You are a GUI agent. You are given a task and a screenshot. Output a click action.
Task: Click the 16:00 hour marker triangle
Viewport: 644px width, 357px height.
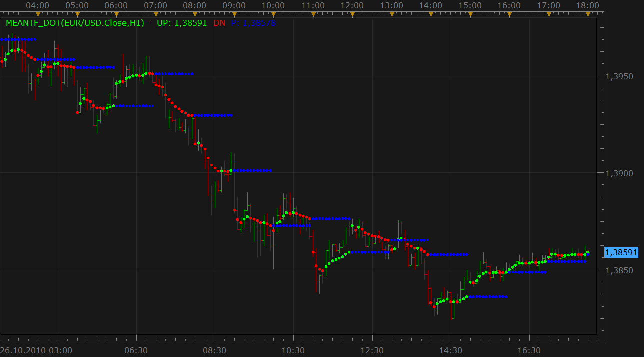click(510, 14)
